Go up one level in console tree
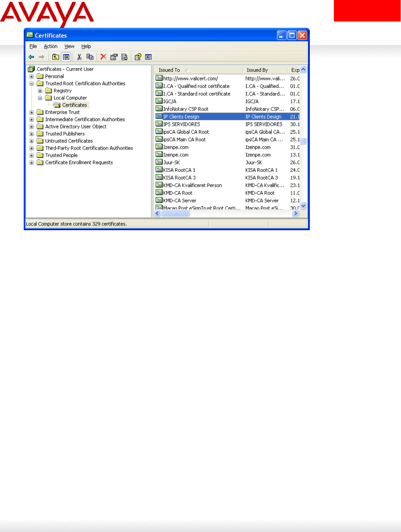This screenshot has width=401, height=532. [55, 57]
